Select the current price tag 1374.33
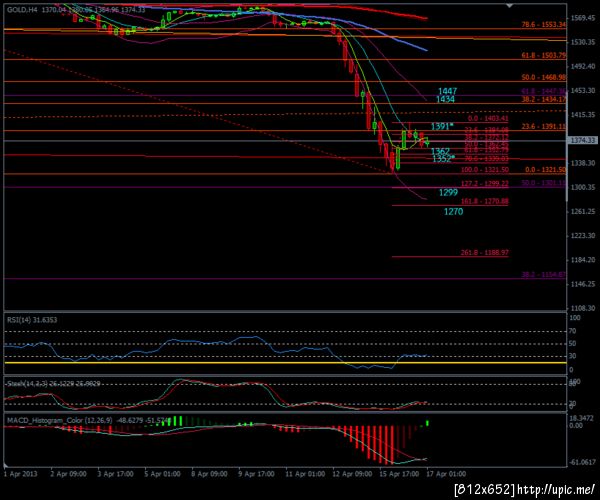The image size is (600, 500). (x=583, y=140)
